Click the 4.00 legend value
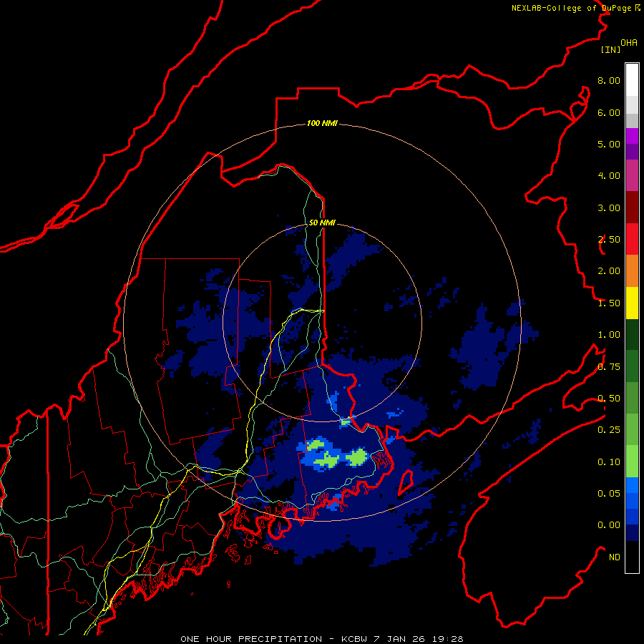Screen dimensions: 644x644 [609, 176]
